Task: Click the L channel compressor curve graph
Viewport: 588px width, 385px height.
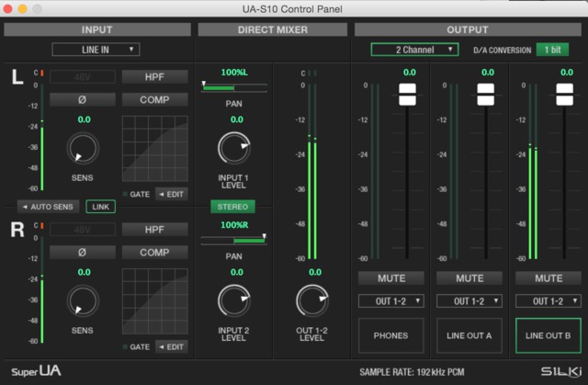Action: [154, 147]
